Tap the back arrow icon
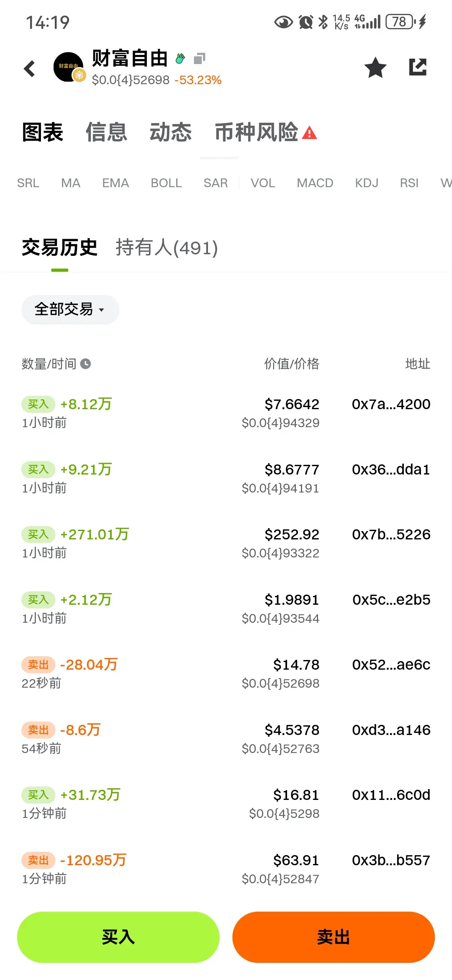This screenshot has width=452, height=980. click(29, 68)
